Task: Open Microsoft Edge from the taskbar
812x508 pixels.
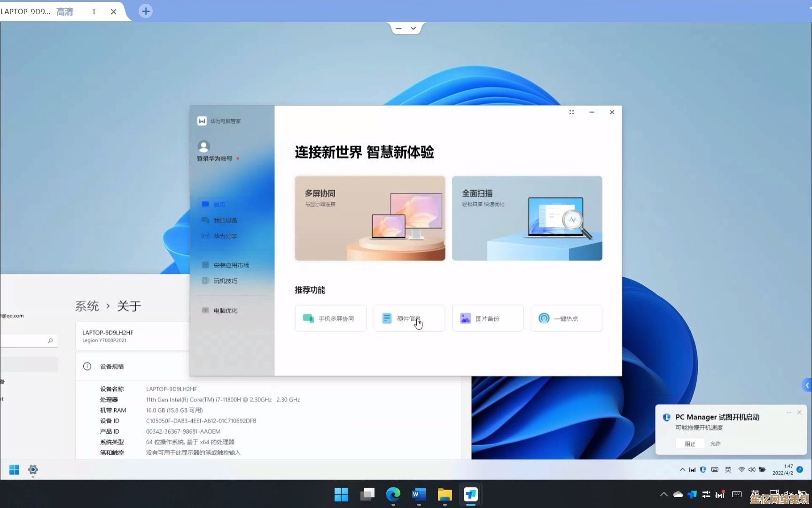Action: (393, 494)
